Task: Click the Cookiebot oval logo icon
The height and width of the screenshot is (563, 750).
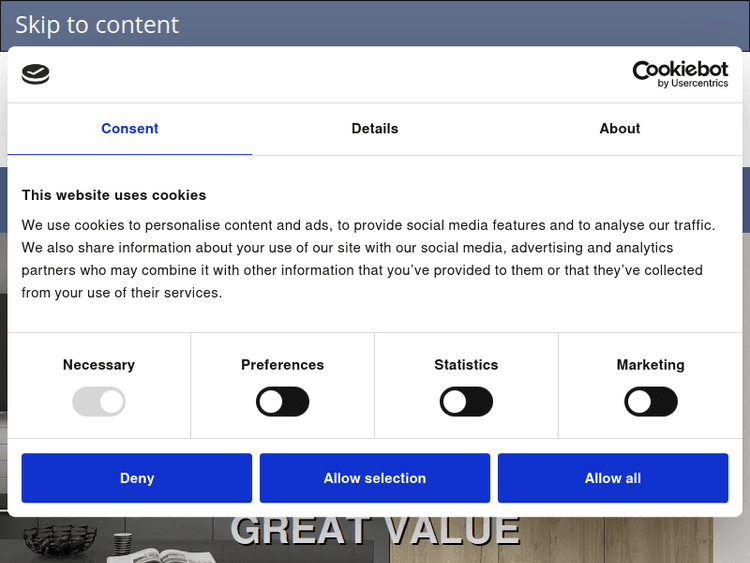Action: [x=35, y=74]
